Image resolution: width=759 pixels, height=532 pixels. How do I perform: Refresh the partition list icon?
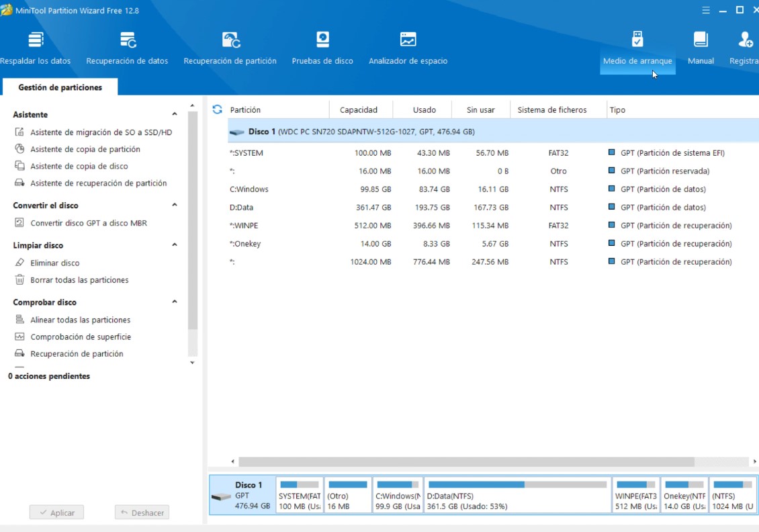[x=217, y=109]
